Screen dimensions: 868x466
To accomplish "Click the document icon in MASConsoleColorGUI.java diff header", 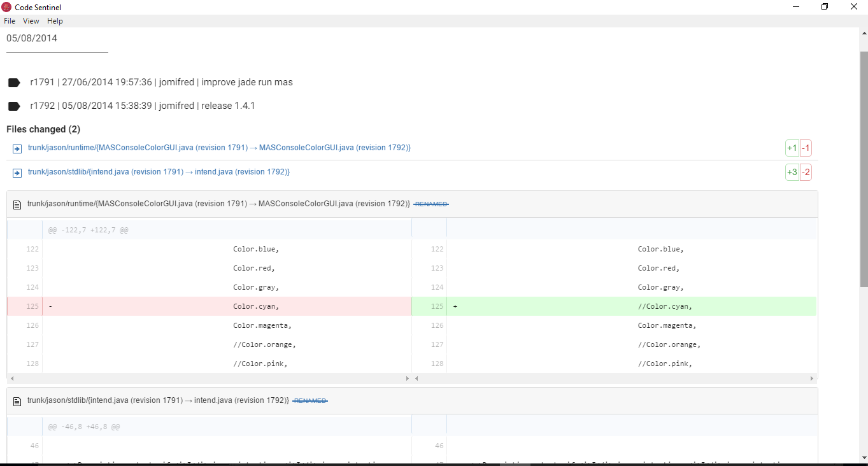I will (x=18, y=204).
